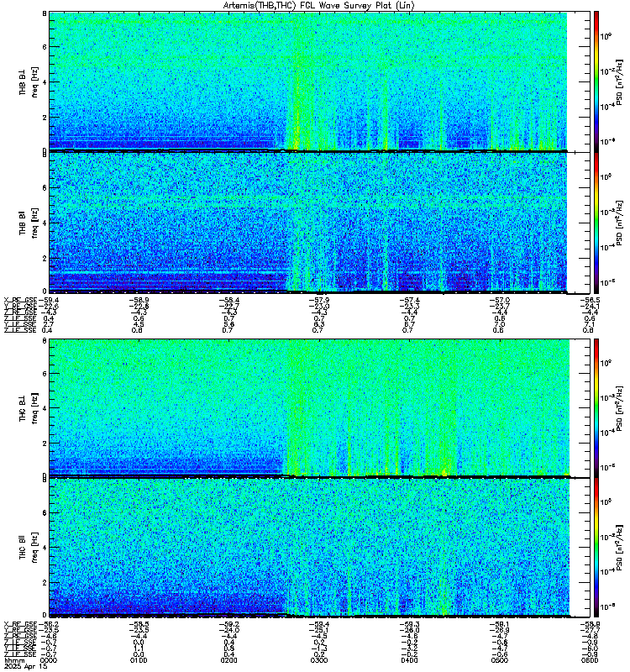Select the 'THB B⊥ freq [Hz]' axis label
This screenshot has width=630, height=672.
[29, 81]
